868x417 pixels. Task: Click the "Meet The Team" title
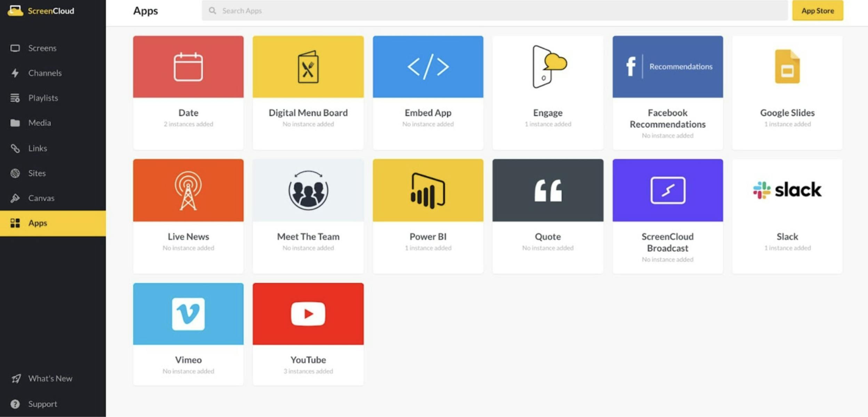pyautogui.click(x=308, y=237)
